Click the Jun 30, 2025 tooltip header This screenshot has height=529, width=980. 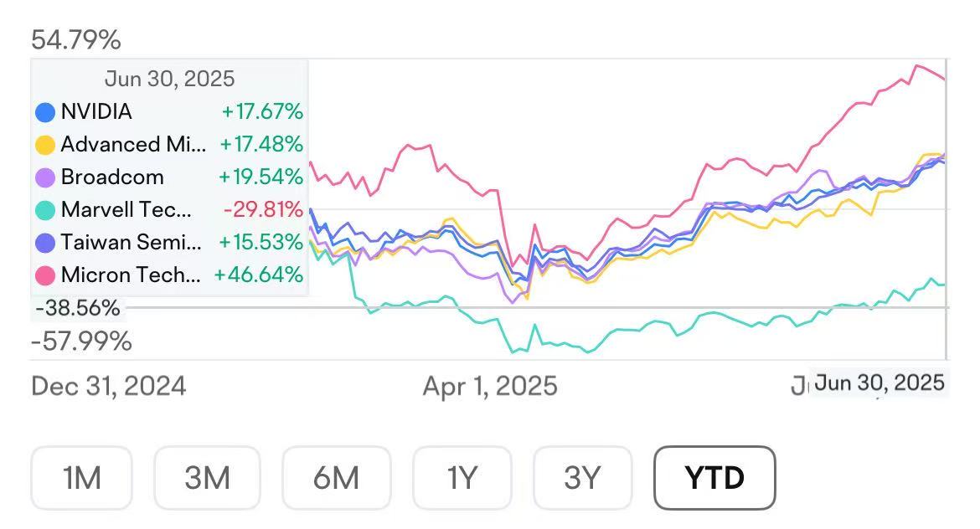[169, 80]
